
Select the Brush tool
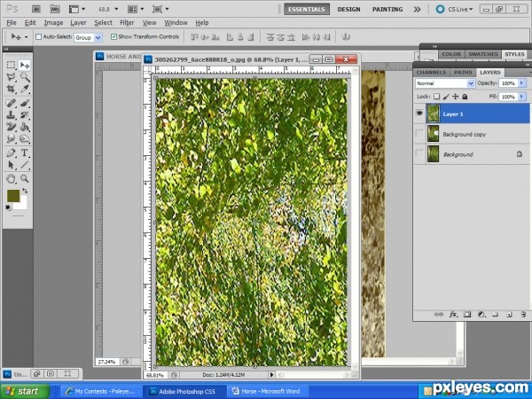(x=25, y=103)
